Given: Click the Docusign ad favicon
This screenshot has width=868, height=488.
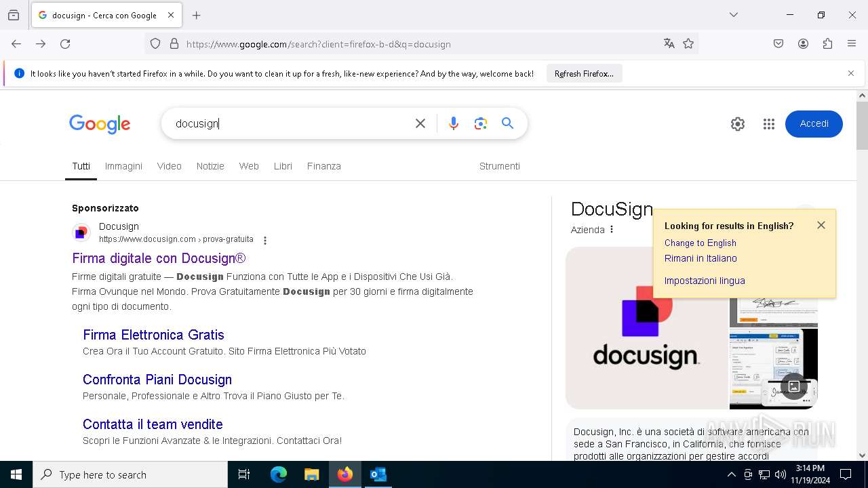Looking at the screenshot, I should [x=81, y=233].
